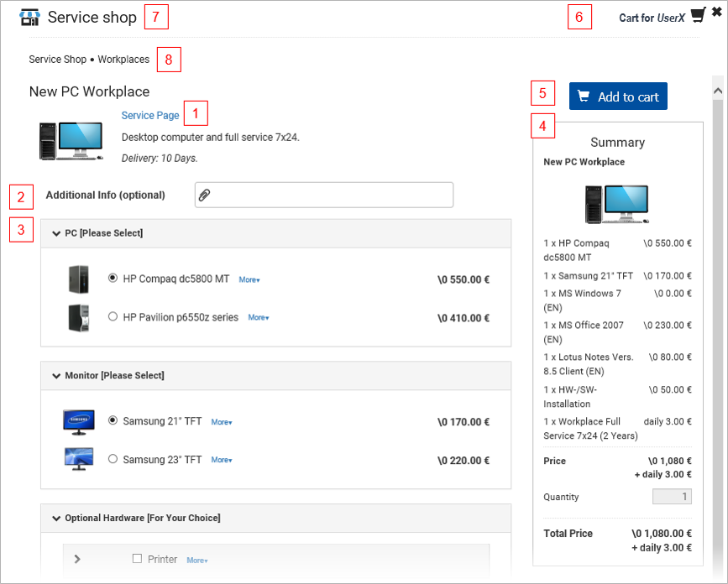Open the More dropdown for HP Compaq dc5800 MT

(x=249, y=279)
